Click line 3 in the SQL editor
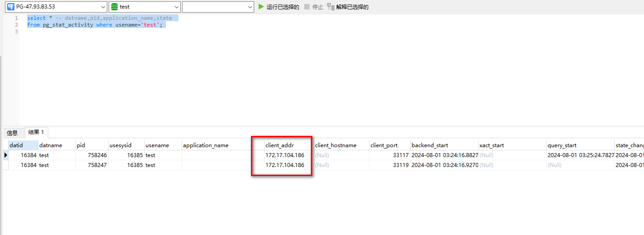Screen dimensions: 644x235 [x=90, y=32]
